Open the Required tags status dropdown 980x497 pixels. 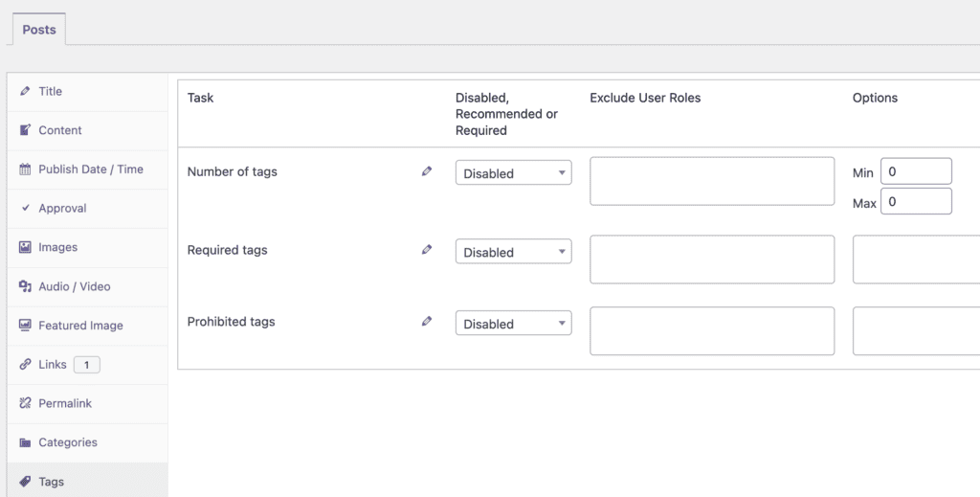click(513, 252)
